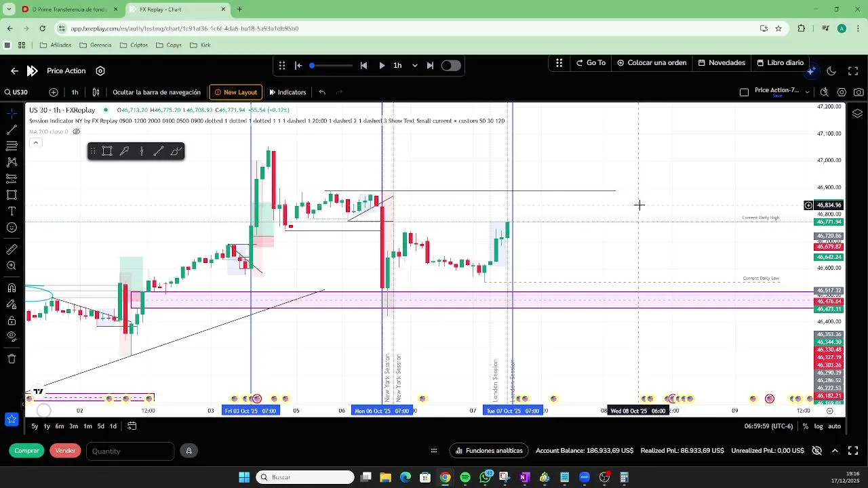The image size is (868, 488).
Task: Hide all drawings with the eye icon
Action: click(12, 337)
